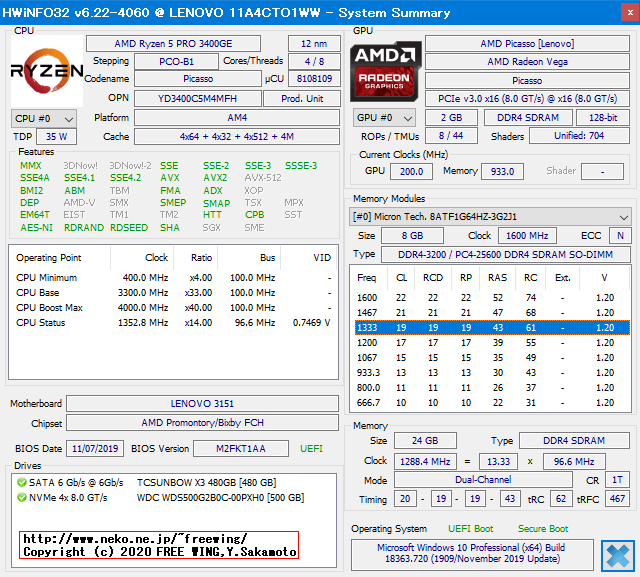Image resolution: width=640 pixels, height=577 pixels.
Task: Close the HWiNFO32 window
Action: click(630, 13)
